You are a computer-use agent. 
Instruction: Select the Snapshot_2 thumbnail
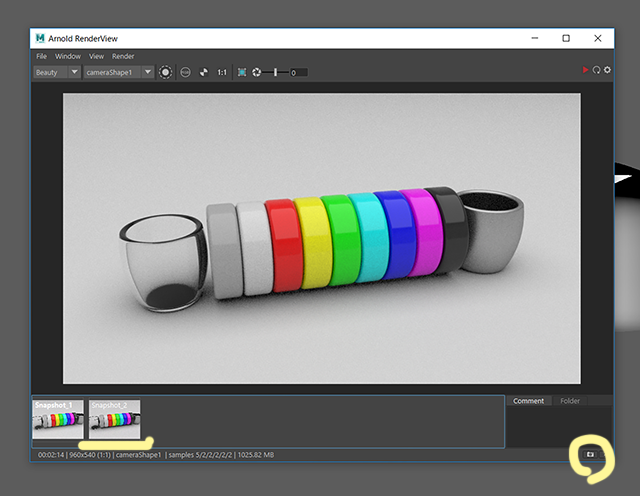[x=114, y=419]
